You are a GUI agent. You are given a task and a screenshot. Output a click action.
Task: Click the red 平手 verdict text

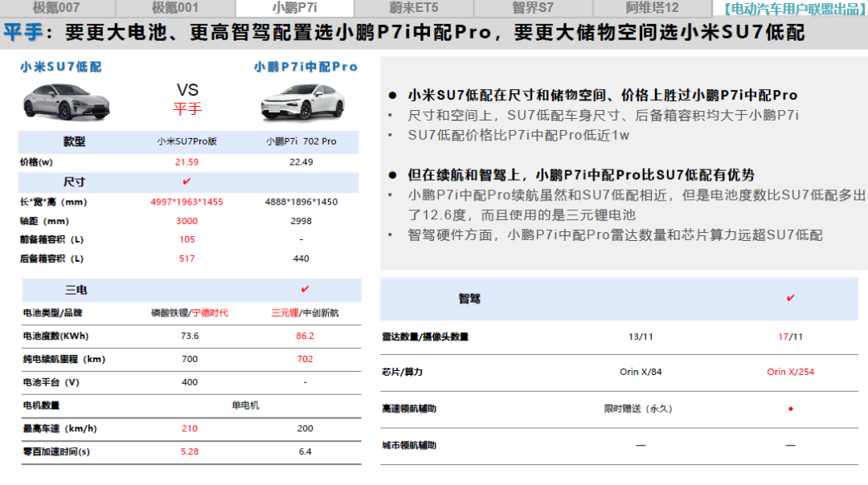click(x=187, y=108)
